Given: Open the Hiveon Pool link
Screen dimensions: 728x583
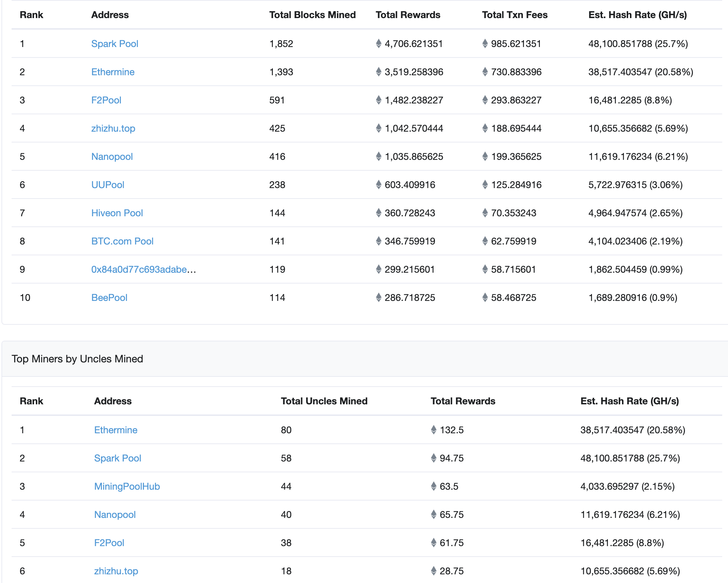Looking at the screenshot, I should 117,213.
